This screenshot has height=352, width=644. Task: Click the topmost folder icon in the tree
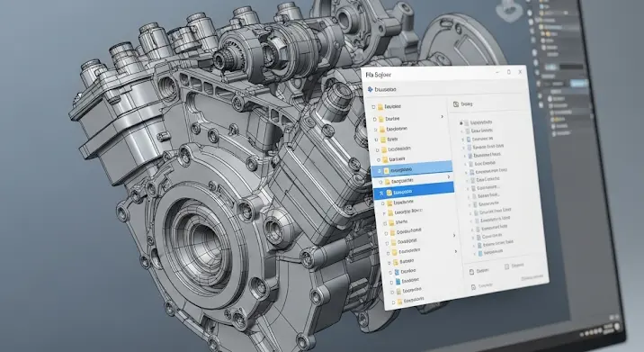tap(380, 107)
